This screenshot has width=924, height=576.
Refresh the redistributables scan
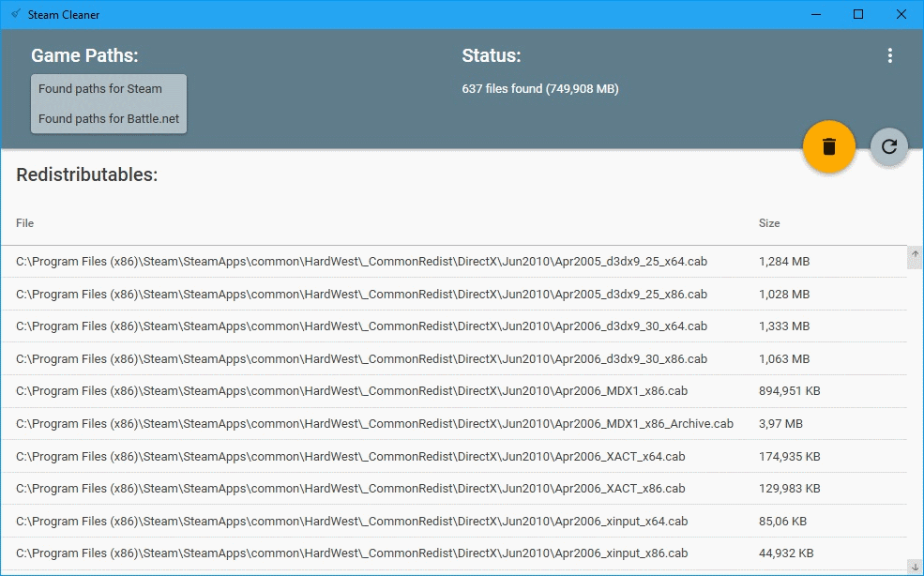click(x=887, y=146)
